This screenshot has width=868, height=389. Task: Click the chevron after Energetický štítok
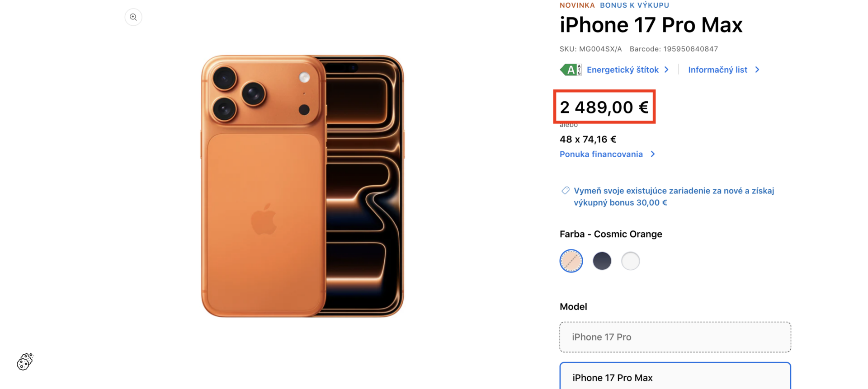click(667, 69)
